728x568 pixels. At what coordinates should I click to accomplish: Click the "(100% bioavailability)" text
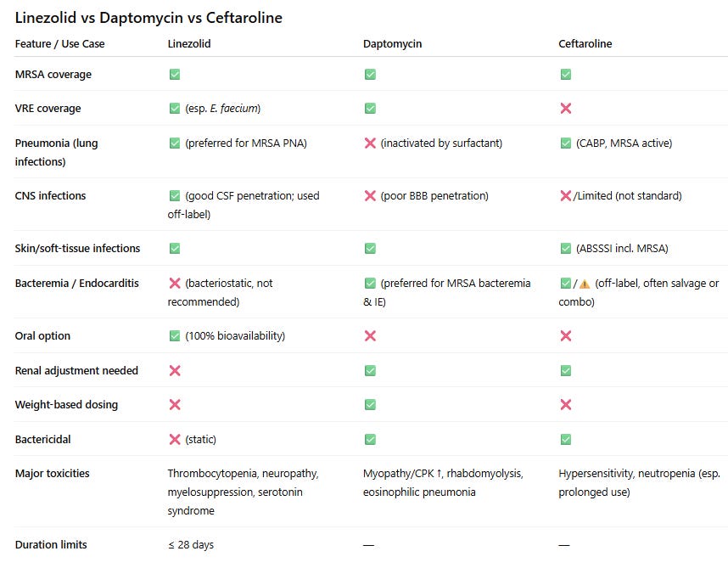(235, 335)
